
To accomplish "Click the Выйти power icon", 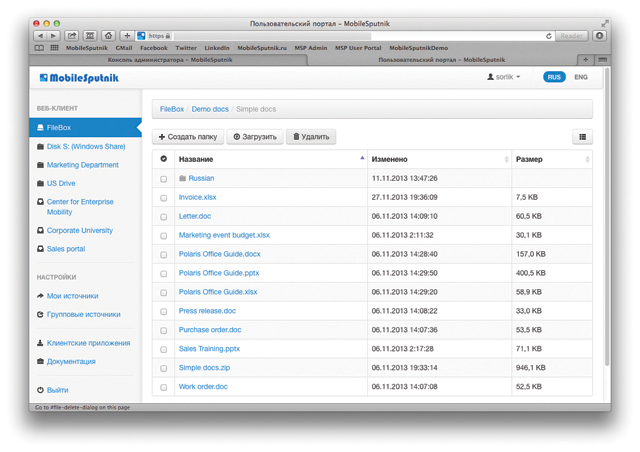I will 40,390.
